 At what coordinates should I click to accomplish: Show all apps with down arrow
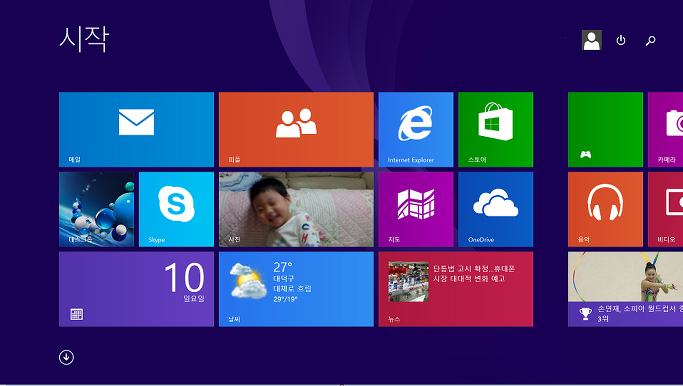(66, 357)
